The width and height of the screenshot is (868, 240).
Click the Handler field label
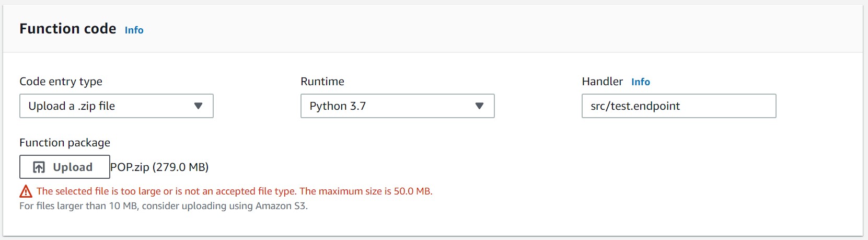point(602,82)
